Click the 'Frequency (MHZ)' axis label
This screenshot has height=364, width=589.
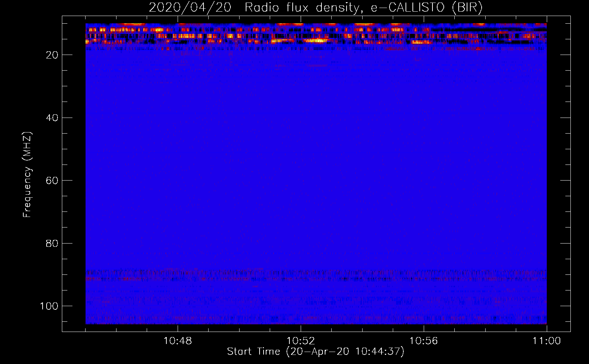click(27, 175)
